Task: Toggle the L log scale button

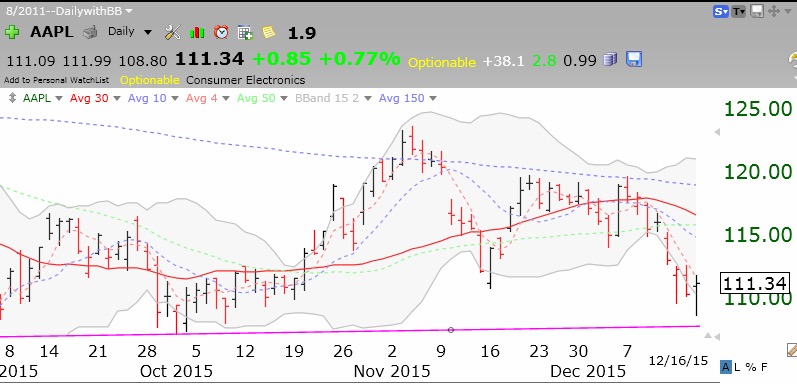Action: (x=736, y=367)
